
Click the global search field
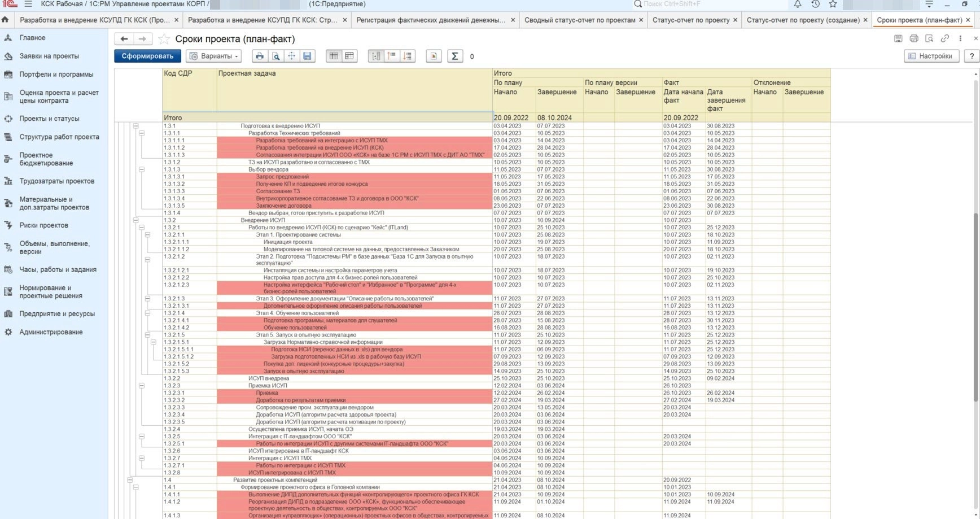(677, 4)
